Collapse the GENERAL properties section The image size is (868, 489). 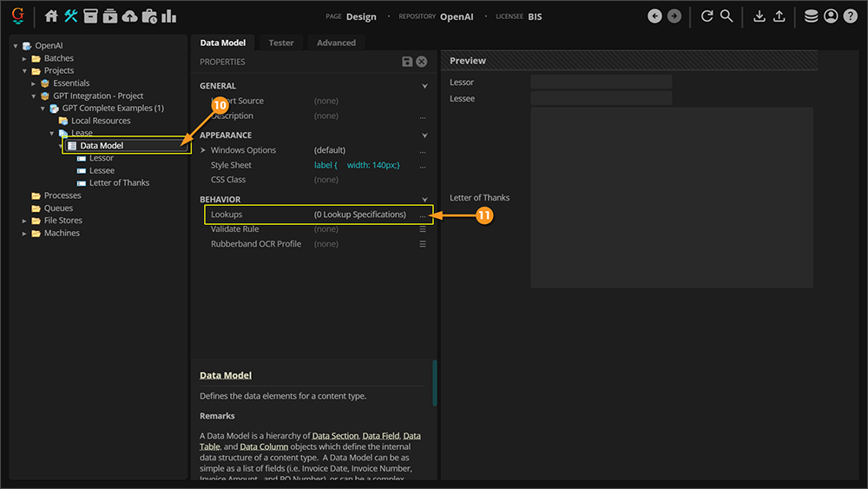(424, 87)
